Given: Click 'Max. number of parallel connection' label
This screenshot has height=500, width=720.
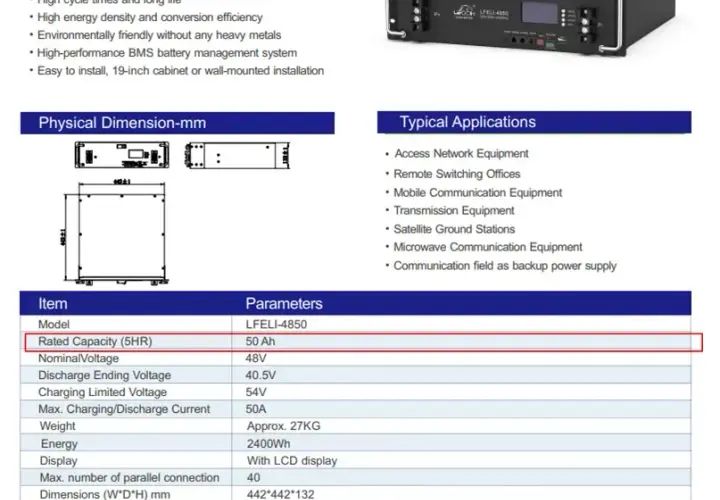Looking at the screenshot, I should (129, 478).
